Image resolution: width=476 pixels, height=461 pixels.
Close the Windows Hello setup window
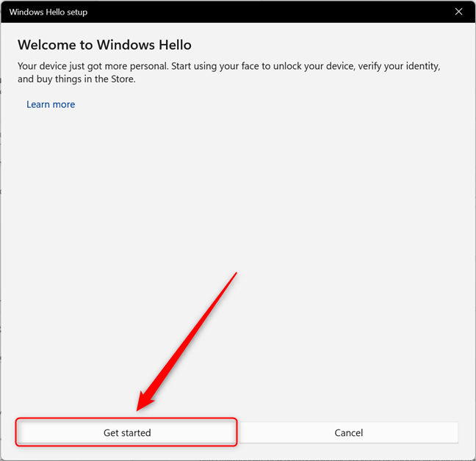[458, 12]
